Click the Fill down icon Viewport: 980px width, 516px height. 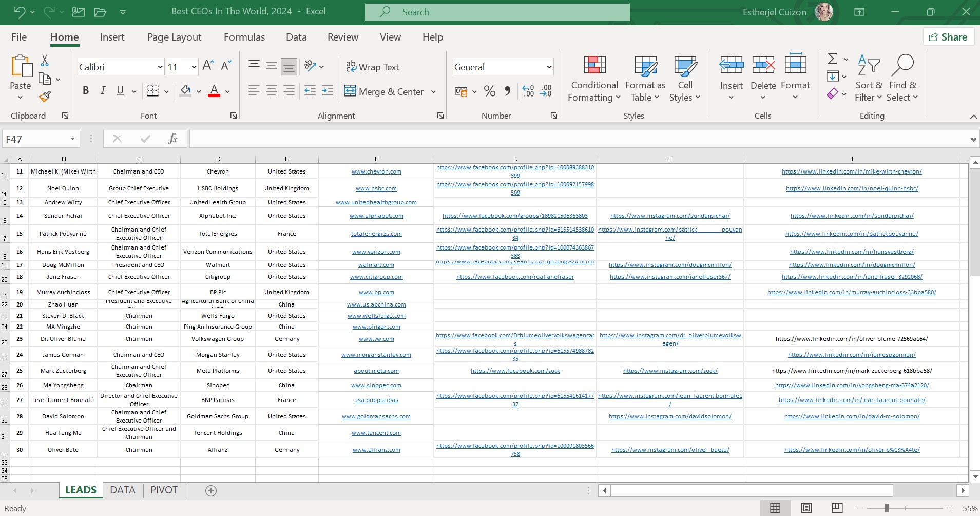pyautogui.click(x=833, y=77)
